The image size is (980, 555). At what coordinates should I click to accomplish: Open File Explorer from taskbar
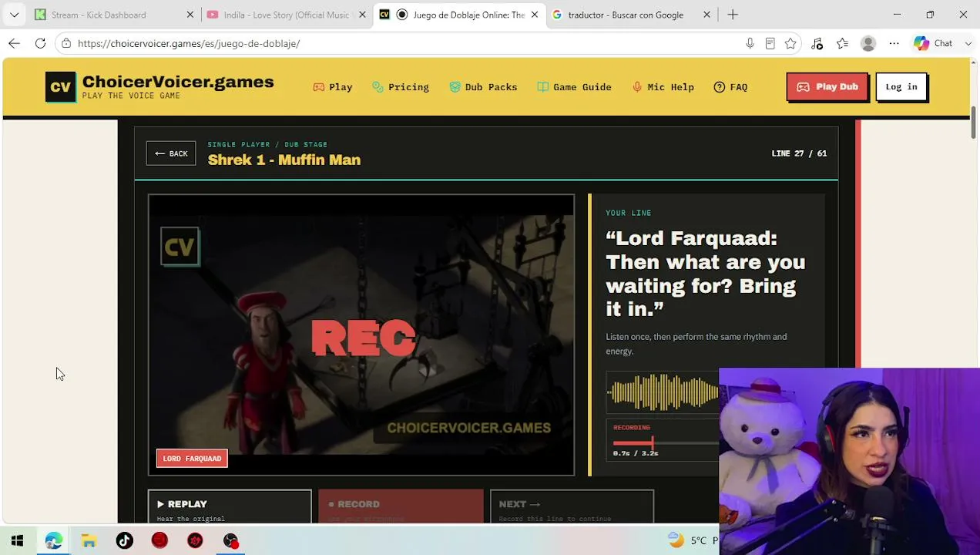coord(89,540)
